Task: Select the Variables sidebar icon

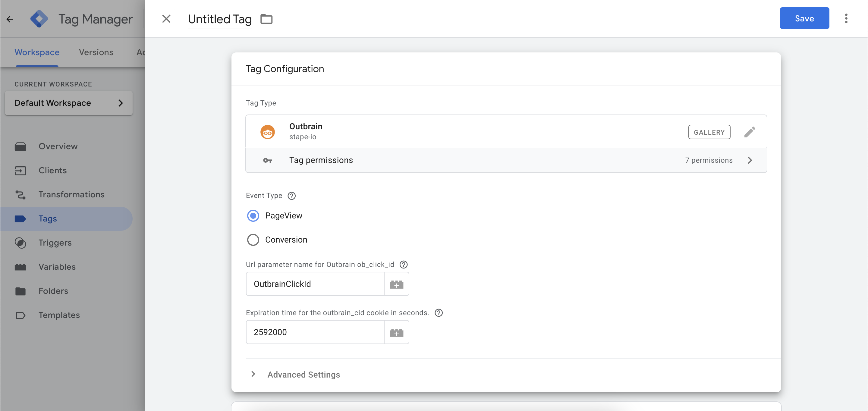Action: pos(21,266)
